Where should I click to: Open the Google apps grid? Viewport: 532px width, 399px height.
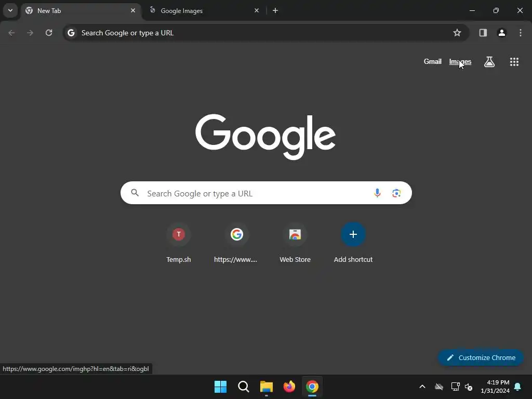tap(514, 62)
